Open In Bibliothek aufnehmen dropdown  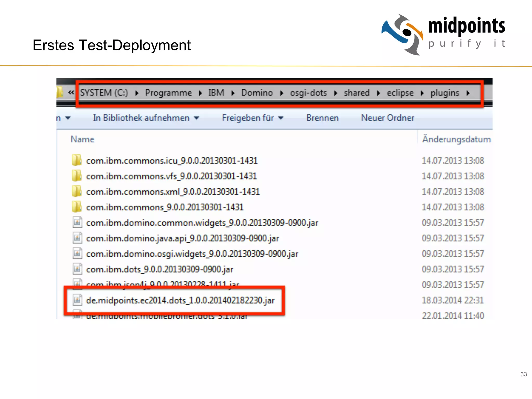(146, 118)
